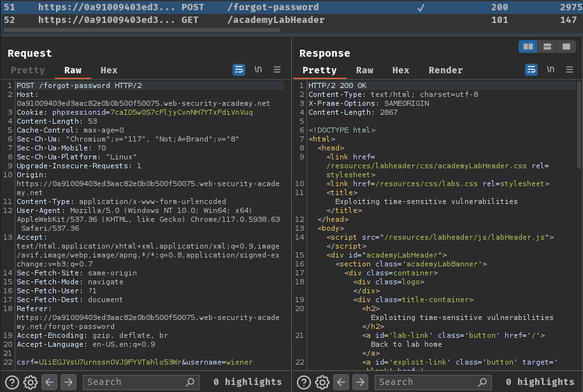Click the horizontal scrollbar under history table
Viewport: 583px width, 392px height.
coord(141,30)
